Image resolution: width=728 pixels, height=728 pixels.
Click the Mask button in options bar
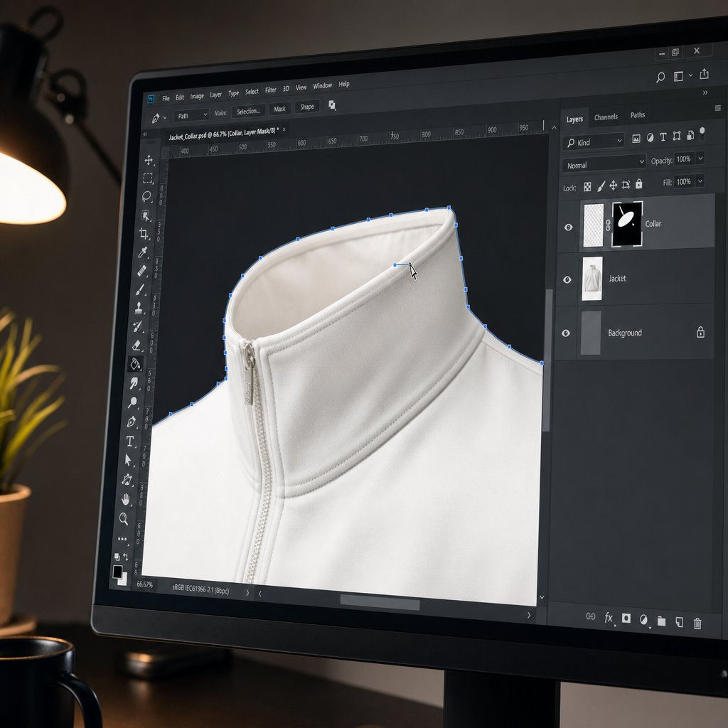tap(279, 109)
